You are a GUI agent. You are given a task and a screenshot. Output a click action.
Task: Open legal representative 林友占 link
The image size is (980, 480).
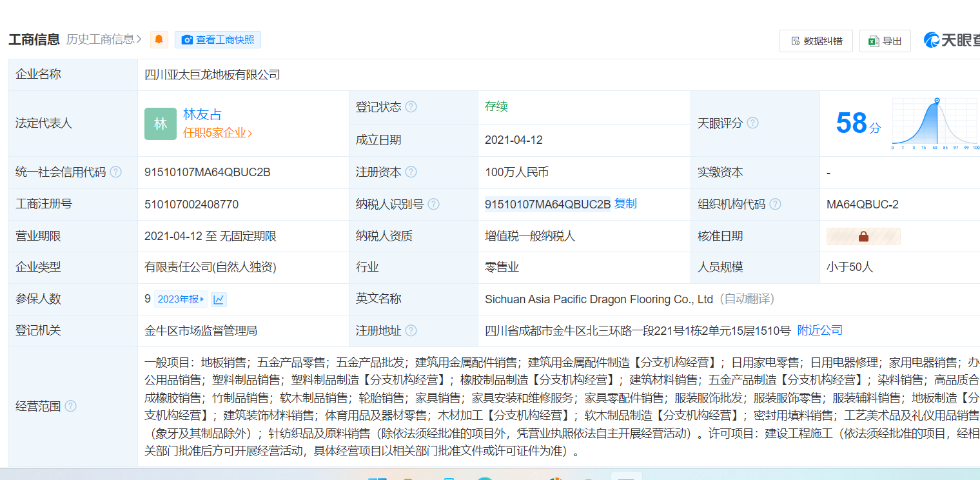202,114
